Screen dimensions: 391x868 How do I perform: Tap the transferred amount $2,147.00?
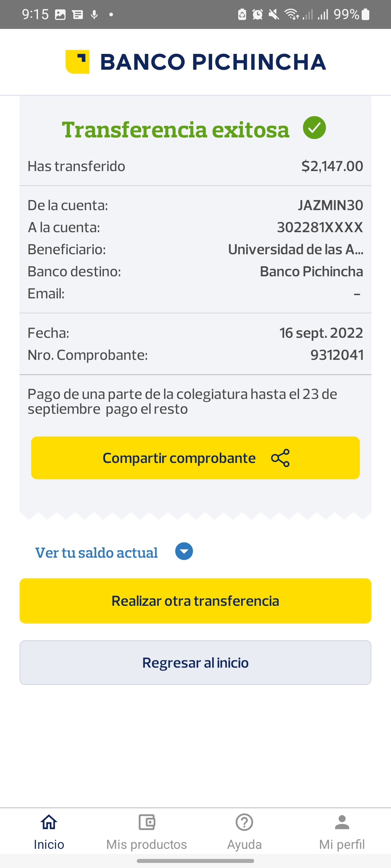tap(332, 166)
